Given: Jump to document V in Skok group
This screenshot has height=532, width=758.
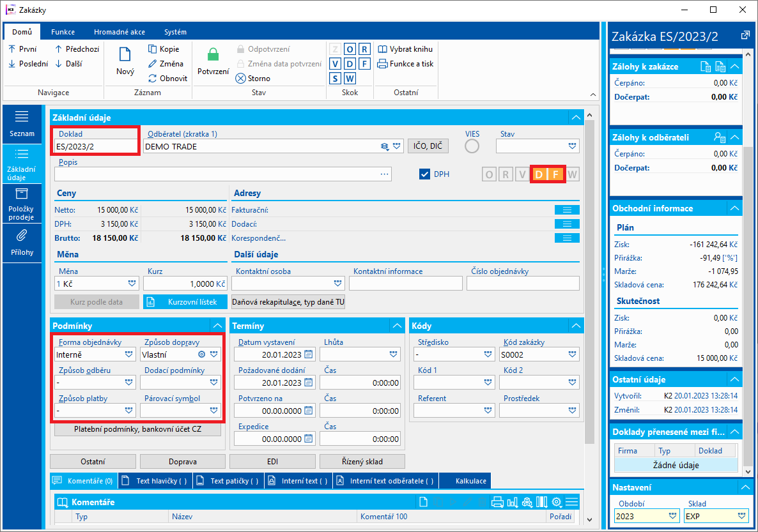Looking at the screenshot, I should click(335, 64).
